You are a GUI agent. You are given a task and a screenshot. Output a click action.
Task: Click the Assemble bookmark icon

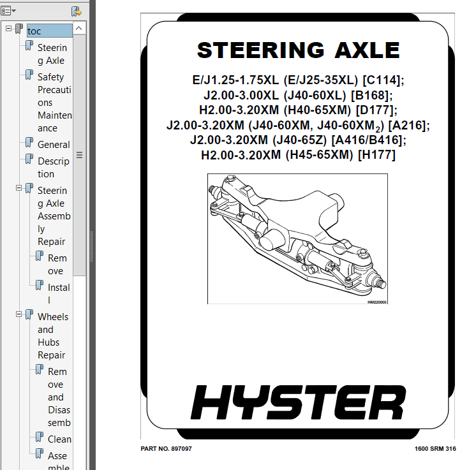(x=40, y=453)
